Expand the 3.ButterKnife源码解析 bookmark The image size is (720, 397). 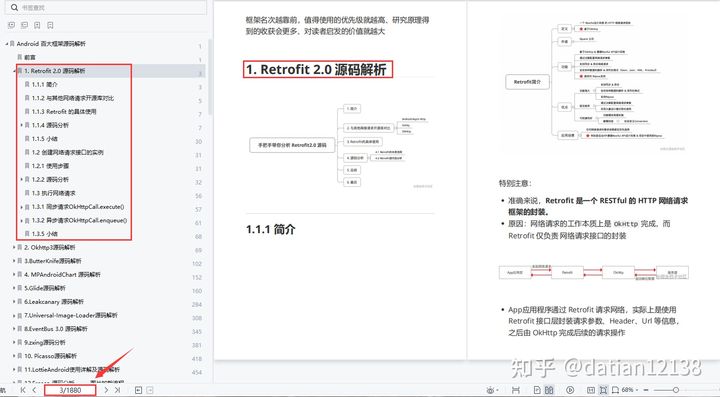(14, 261)
